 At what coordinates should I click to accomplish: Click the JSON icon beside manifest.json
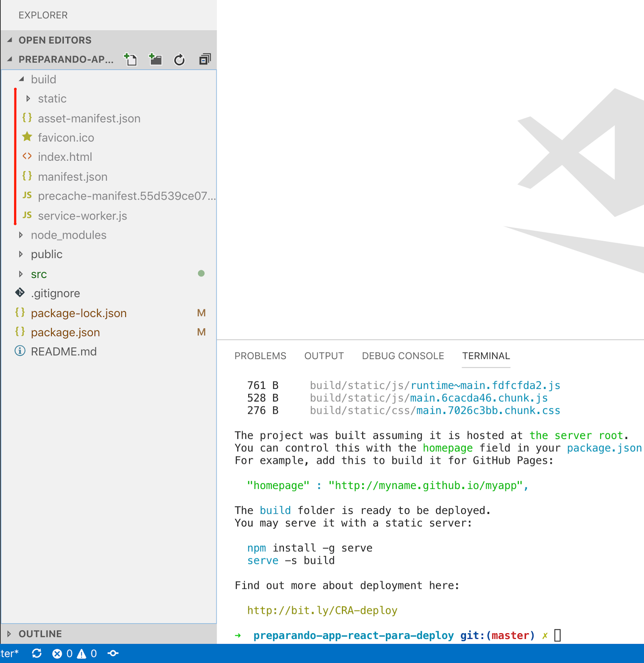[x=27, y=176]
